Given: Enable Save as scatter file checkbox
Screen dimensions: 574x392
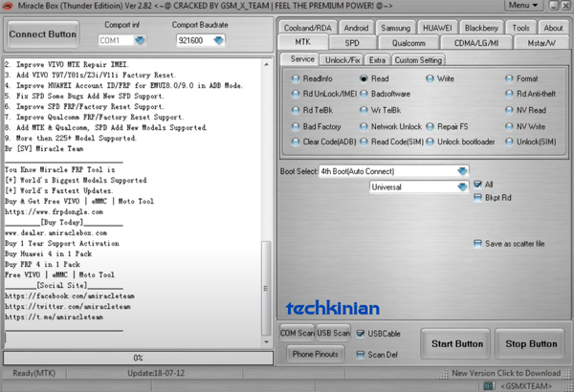Looking at the screenshot, I should pyautogui.click(x=477, y=244).
